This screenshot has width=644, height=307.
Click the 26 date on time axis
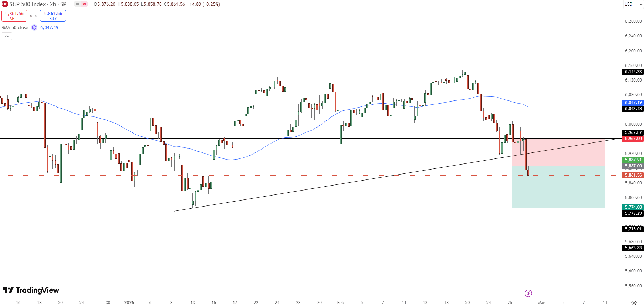[x=510, y=303]
